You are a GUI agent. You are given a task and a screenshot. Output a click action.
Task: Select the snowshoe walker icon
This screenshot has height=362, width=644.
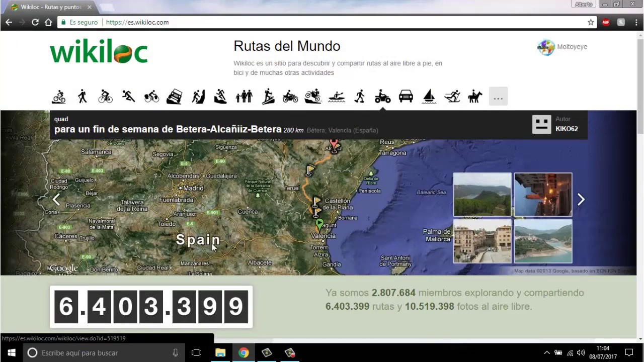click(359, 96)
